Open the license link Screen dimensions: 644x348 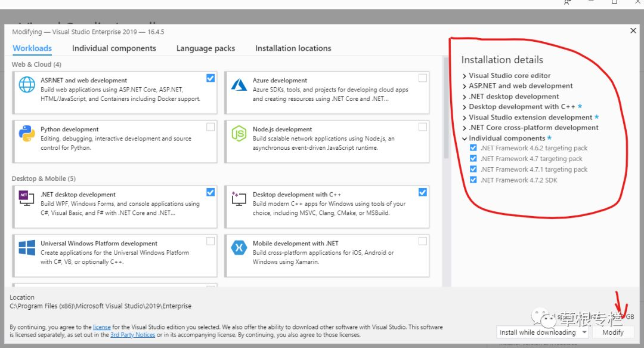[102, 327]
